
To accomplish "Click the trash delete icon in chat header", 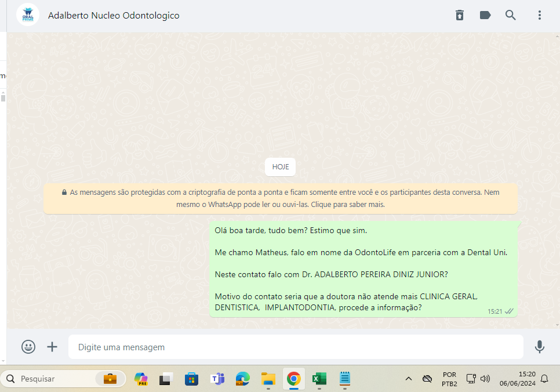I will pyautogui.click(x=460, y=15).
